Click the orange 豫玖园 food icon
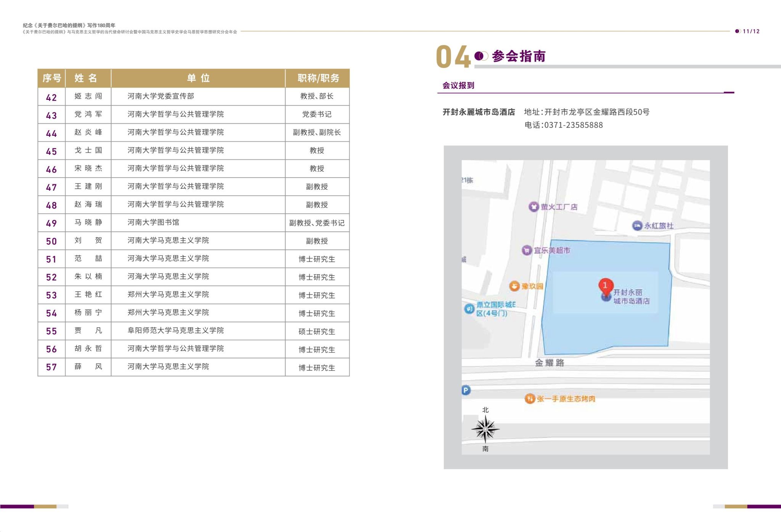This screenshot has width=781, height=532. click(514, 286)
